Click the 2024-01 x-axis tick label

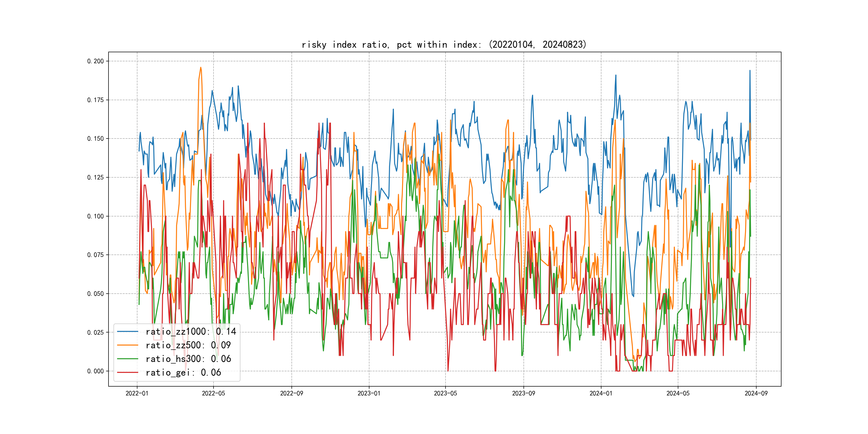pos(601,393)
